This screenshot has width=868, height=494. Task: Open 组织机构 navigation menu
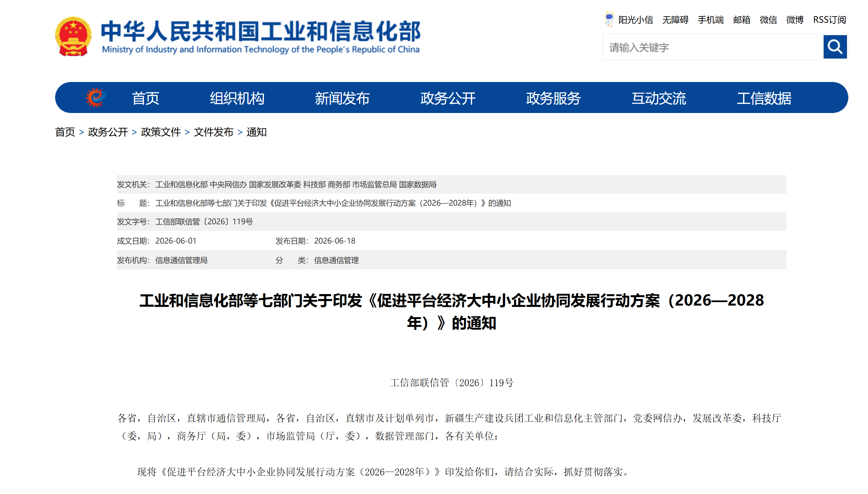pyautogui.click(x=237, y=98)
